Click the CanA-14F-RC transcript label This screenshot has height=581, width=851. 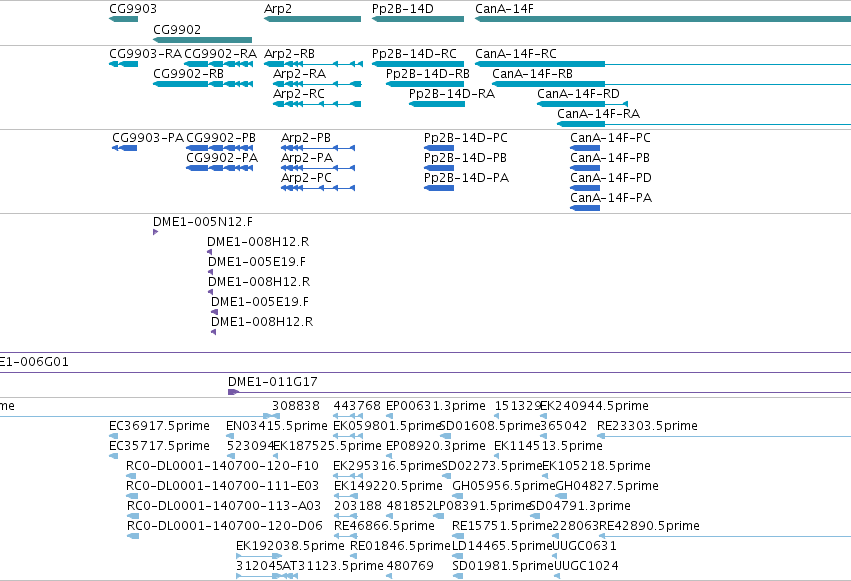pos(516,54)
